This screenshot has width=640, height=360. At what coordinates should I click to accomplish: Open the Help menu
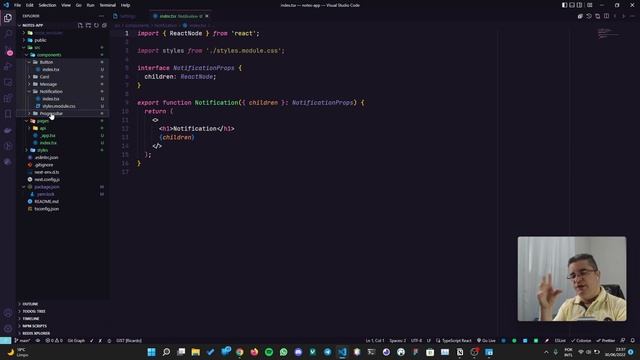(x=125, y=5)
